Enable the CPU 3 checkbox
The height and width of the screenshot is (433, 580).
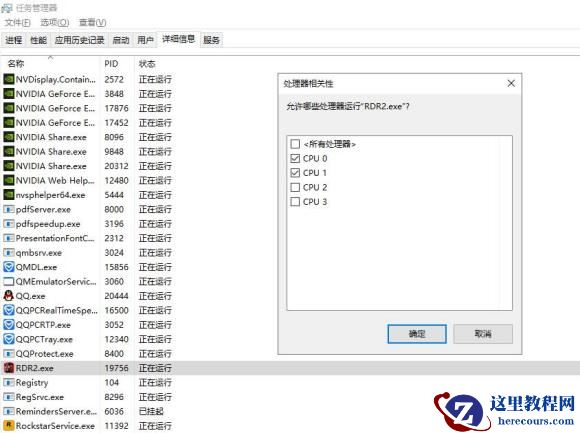pyautogui.click(x=295, y=202)
